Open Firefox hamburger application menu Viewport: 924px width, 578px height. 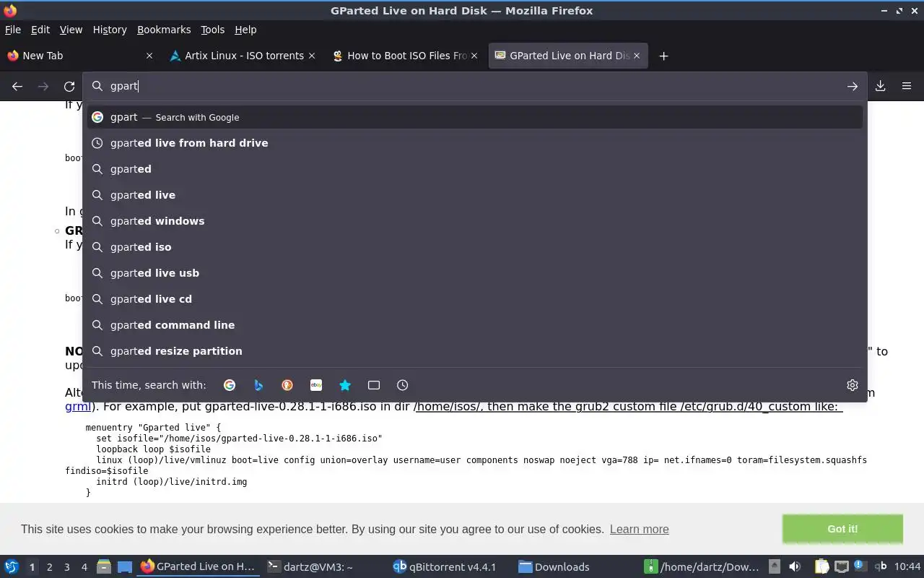coord(907,86)
